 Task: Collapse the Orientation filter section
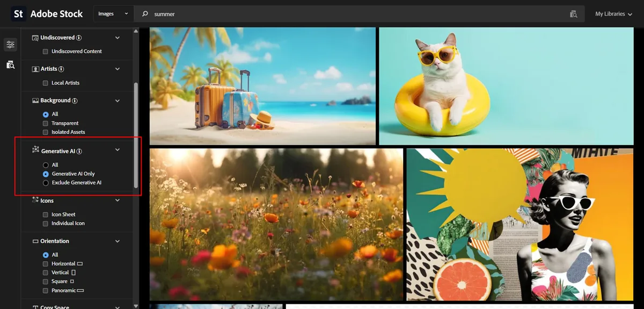click(118, 241)
